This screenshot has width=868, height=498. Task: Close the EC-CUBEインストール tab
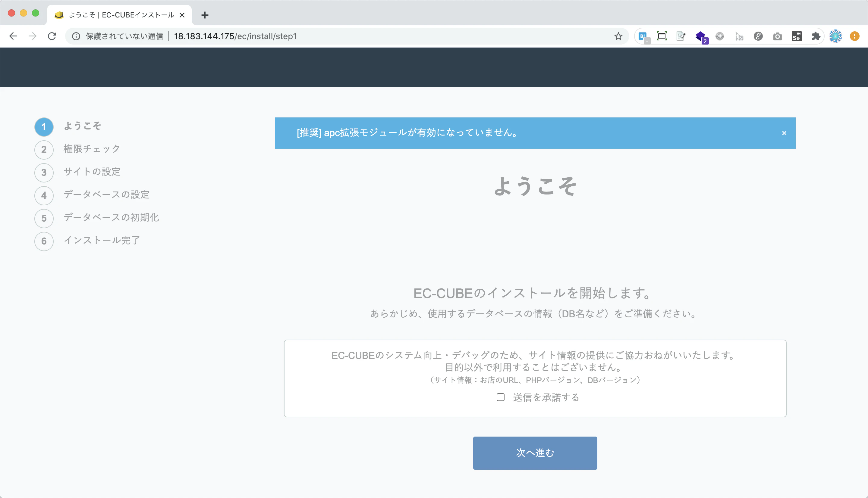[x=182, y=15]
